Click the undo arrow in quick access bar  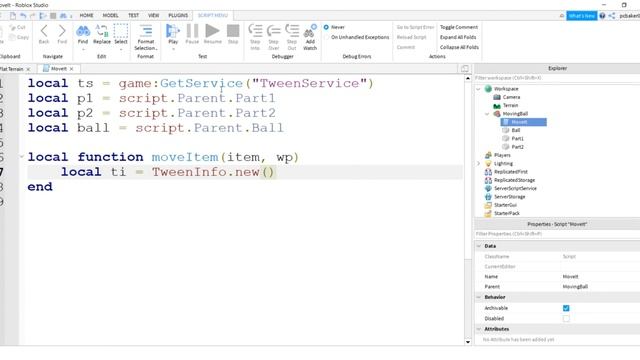(23, 16)
